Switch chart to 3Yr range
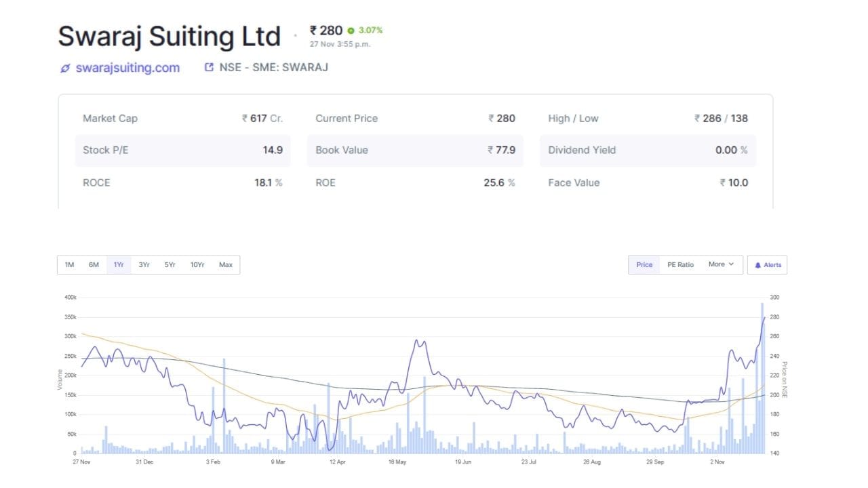Image resolution: width=868 pixels, height=488 pixels. click(x=144, y=265)
